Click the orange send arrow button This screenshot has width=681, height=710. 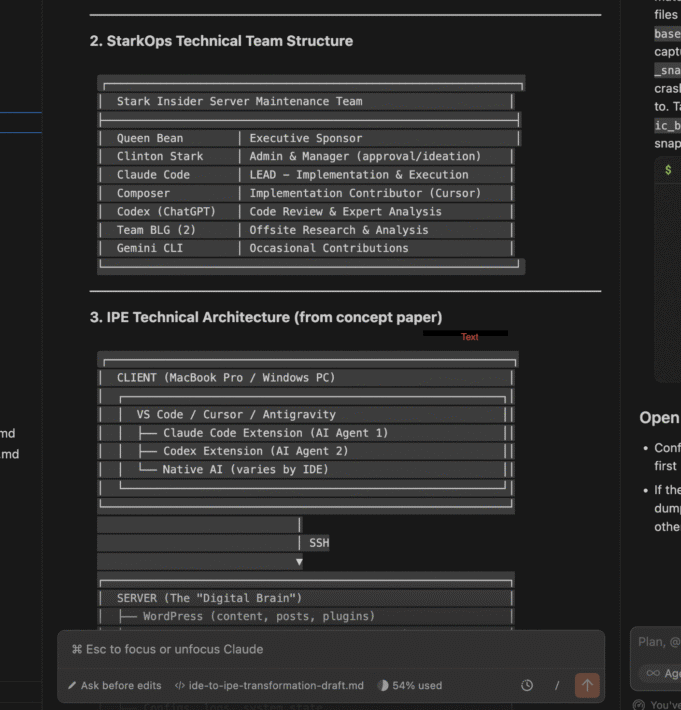tap(587, 685)
